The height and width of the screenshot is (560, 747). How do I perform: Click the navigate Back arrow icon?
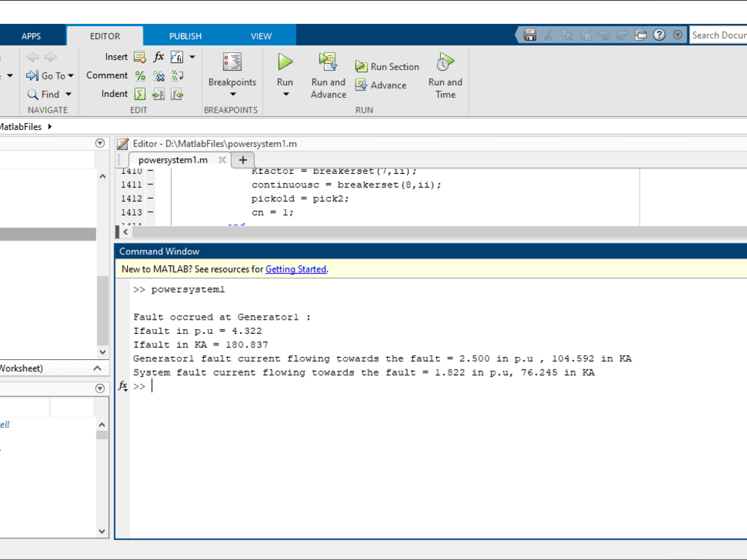(x=32, y=57)
